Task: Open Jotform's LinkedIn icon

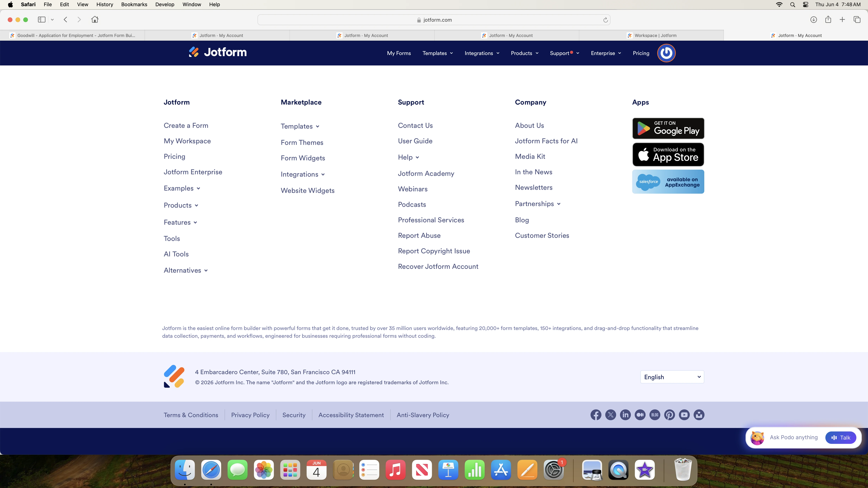Action: pos(625,415)
